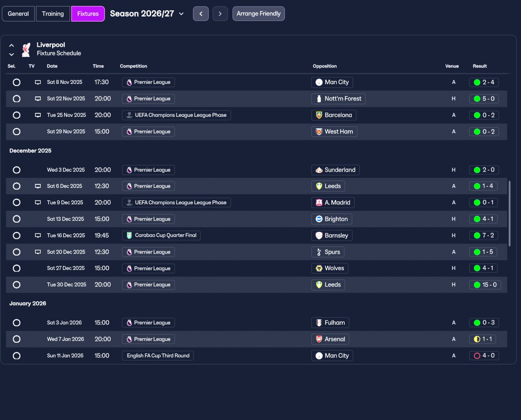The image size is (521, 420).
Task: Open the 7 - 2 result against Barnsley
Action: pyautogui.click(x=484, y=235)
